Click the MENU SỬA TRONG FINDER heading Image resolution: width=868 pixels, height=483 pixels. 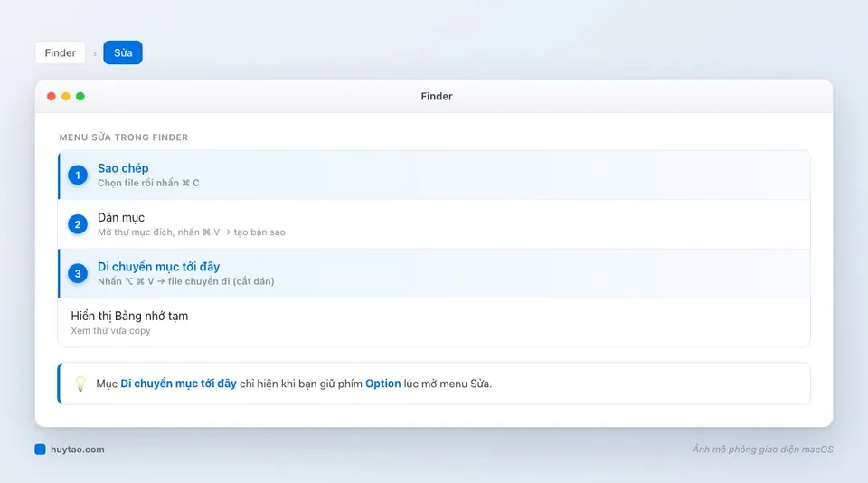coord(124,137)
